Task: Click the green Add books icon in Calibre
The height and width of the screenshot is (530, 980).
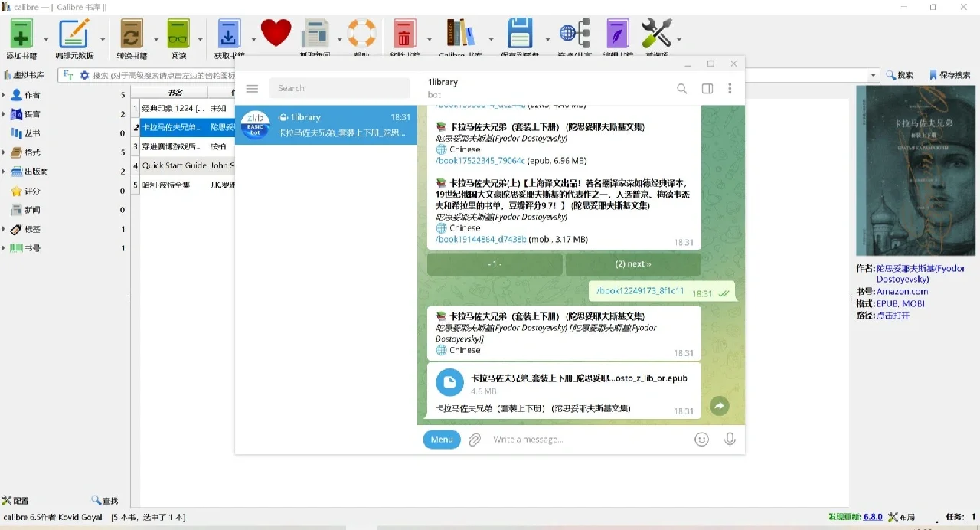Action: (21, 34)
